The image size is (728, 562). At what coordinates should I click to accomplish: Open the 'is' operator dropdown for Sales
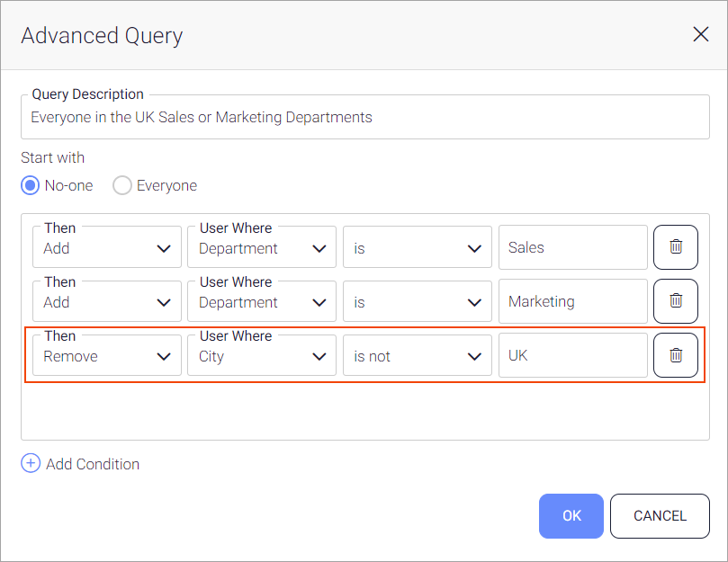417,248
